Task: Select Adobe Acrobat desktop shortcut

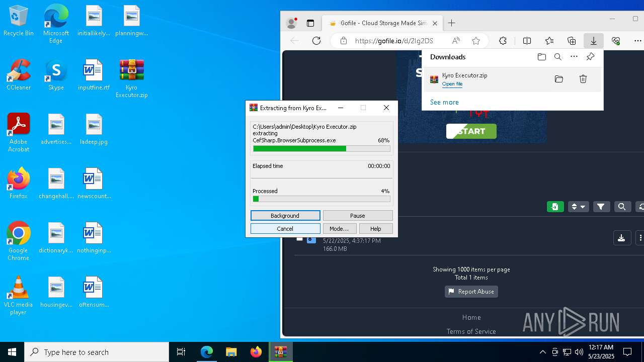Action: pos(19,133)
